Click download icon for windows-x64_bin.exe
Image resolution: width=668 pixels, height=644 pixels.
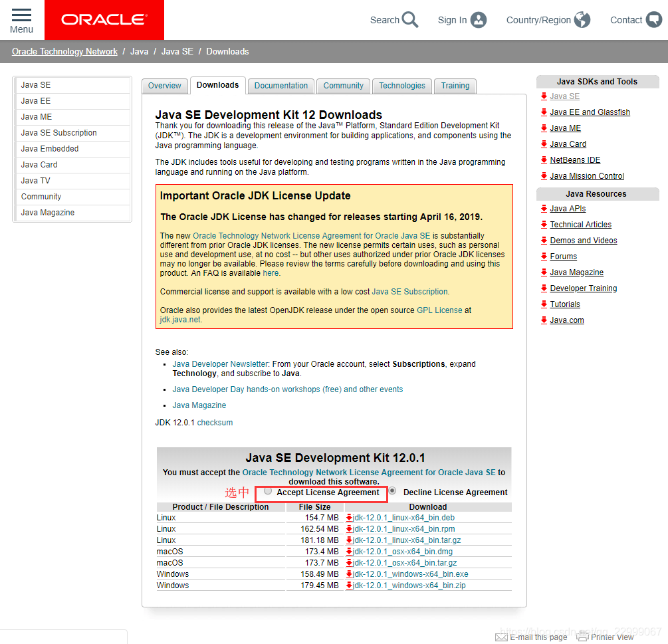coord(349,574)
